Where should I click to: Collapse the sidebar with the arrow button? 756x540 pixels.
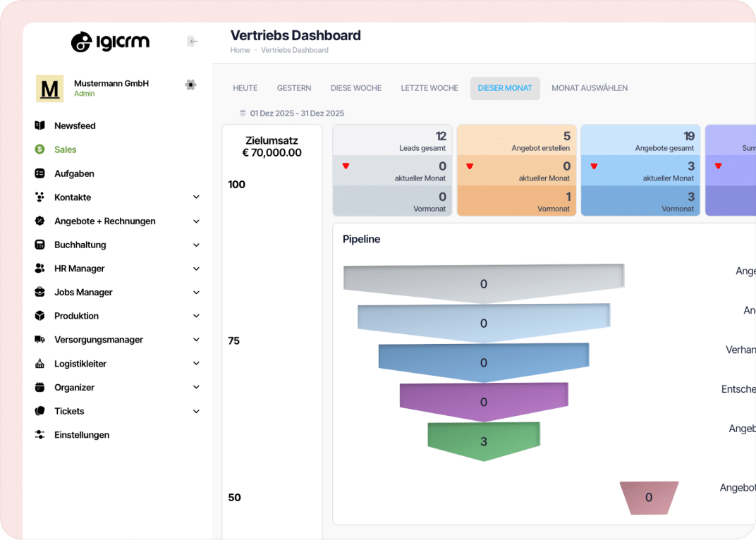tap(193, 42)
